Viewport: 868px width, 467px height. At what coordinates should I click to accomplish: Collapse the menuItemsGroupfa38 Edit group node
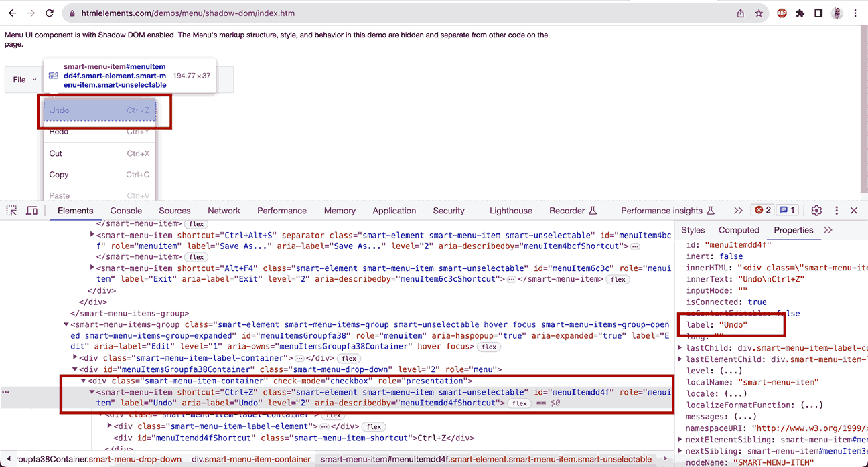tap(66, 324)
